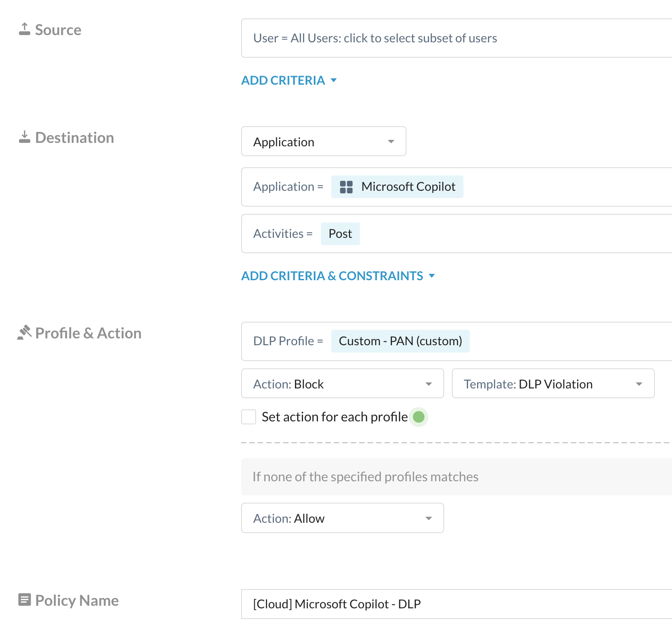Open the Action: Allow dropdown

pyautogui.click(x=342, y=518)
